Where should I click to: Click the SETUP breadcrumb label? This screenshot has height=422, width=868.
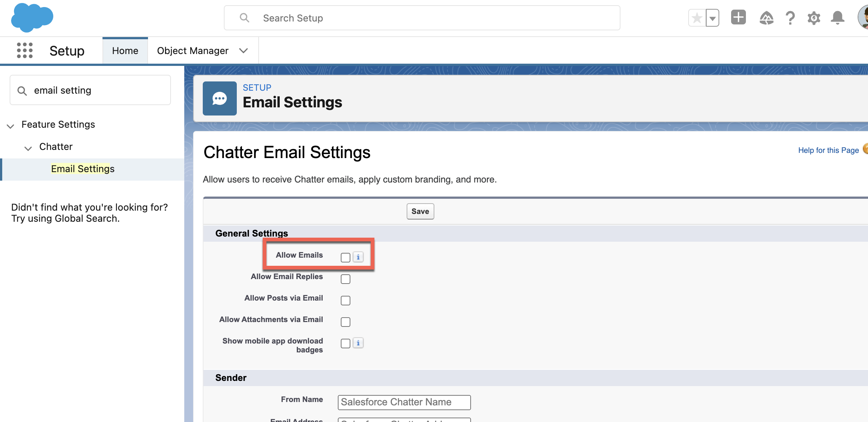257,88
